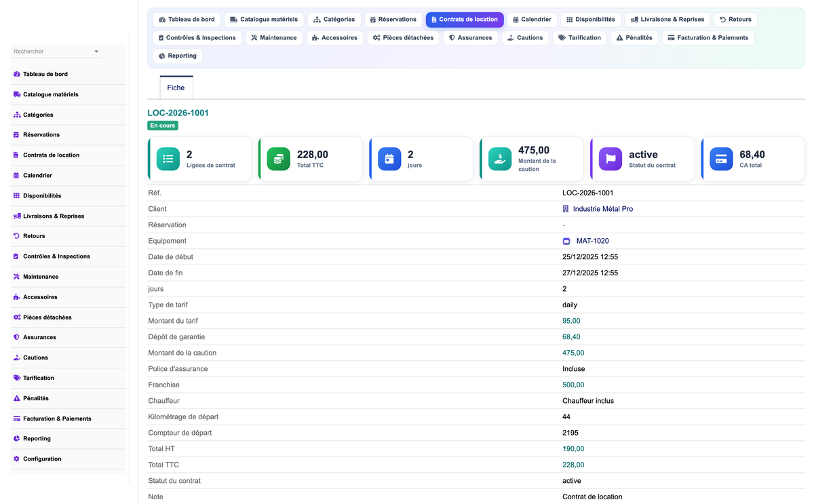Open the MAT-1020 equipment link
The height and width of the screenshot is (504, 814).
tap(593, 241)
